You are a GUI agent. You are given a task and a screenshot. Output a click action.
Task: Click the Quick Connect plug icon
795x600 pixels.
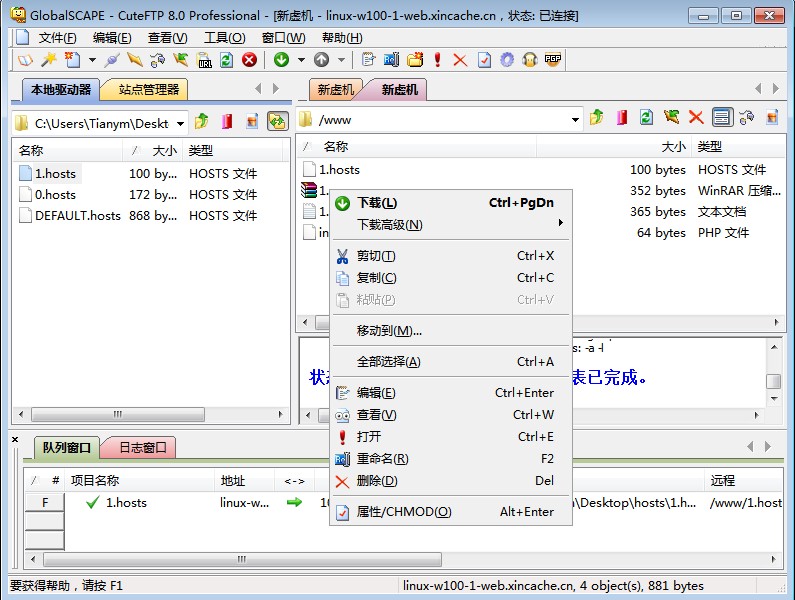tap(112, 60)
